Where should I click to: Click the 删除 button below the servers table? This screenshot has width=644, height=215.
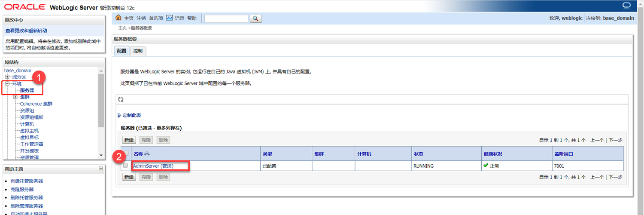pyautogui.click(x=163, y=177)
